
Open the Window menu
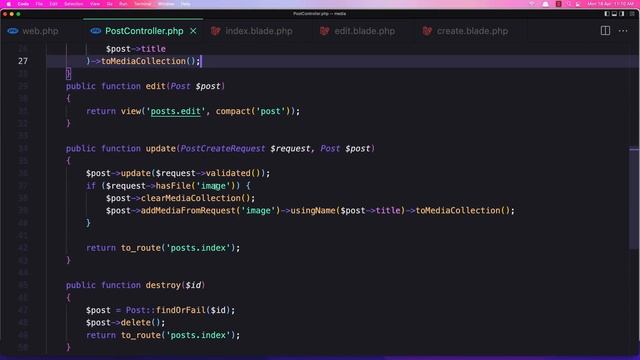166,4
